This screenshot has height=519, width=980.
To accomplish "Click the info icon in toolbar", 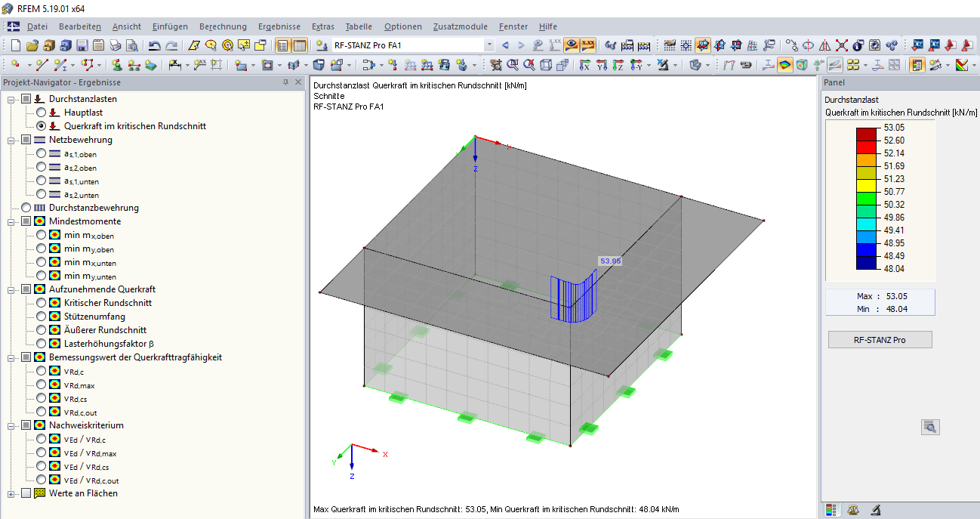I will (x=858, y=45).
